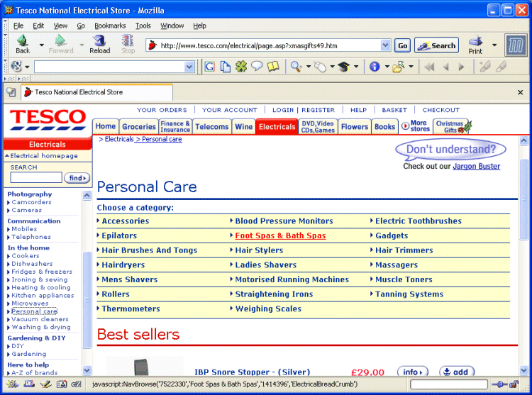Screen dimensions: 532x395
Task: Open Navigator from status bar icon
Action: (12, 384)
